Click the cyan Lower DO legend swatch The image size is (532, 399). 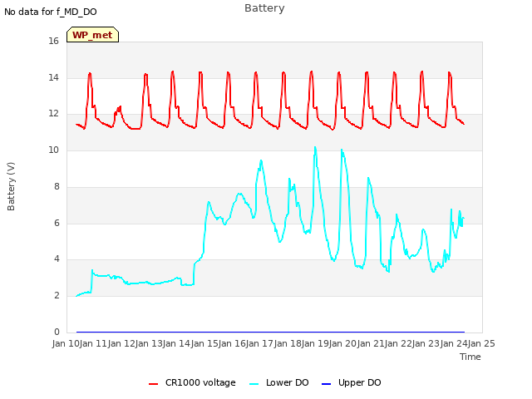[254, 384]
